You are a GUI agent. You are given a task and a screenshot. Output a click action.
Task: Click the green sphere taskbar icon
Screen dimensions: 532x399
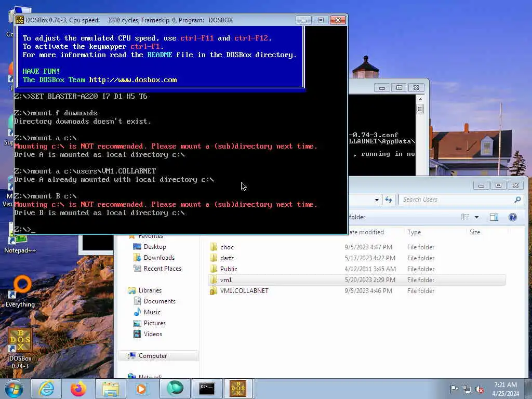click(175, 389)
